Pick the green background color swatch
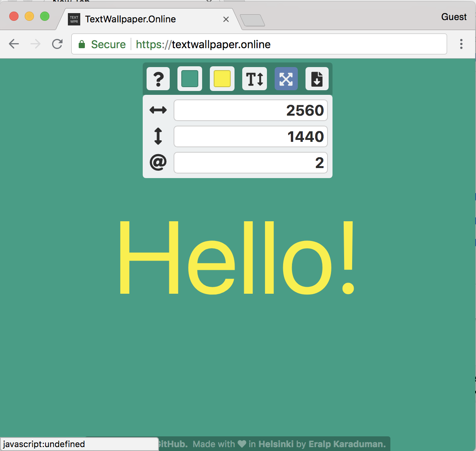The width and height of the screenshot is (476, 451). coord(190,79)
